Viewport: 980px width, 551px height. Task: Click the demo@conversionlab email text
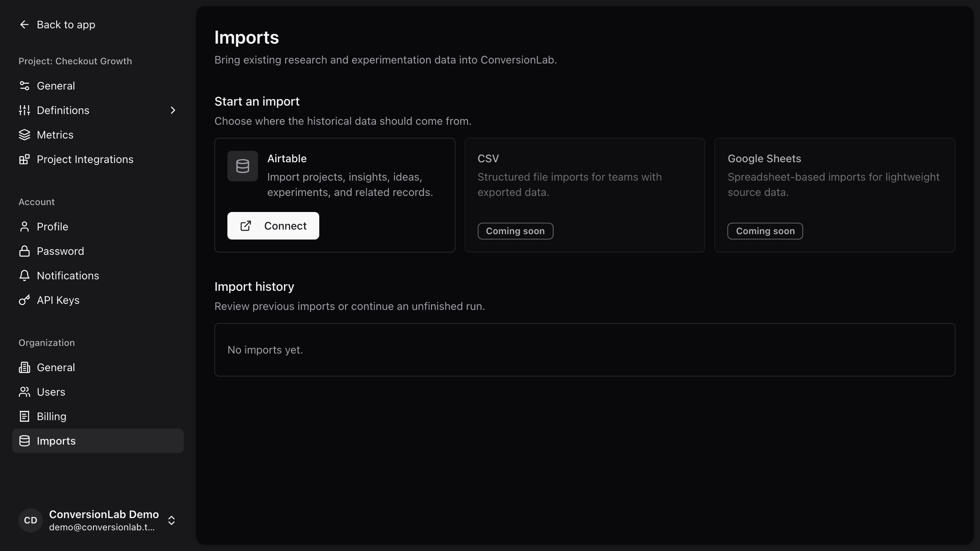coord(102,527)
